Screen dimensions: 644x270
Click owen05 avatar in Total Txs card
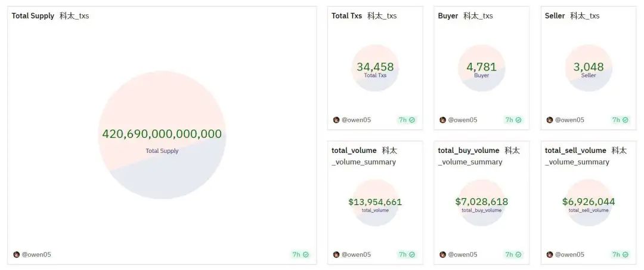[336, 120]
